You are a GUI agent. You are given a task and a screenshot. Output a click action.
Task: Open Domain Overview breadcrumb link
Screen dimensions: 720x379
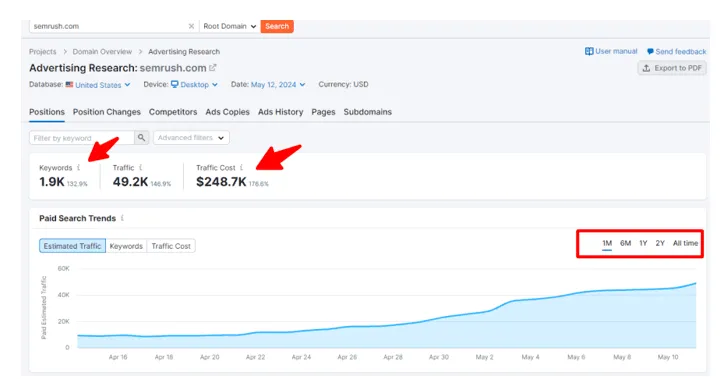102,52
